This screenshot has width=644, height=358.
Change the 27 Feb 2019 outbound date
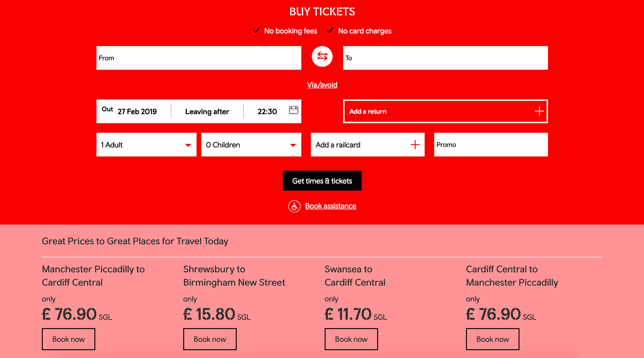(x=137, y=112)
